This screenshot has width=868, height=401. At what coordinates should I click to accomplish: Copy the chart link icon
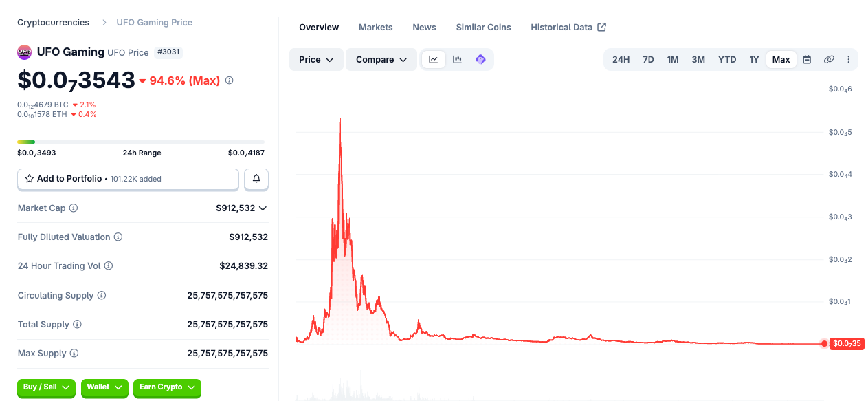coord(829,60)
